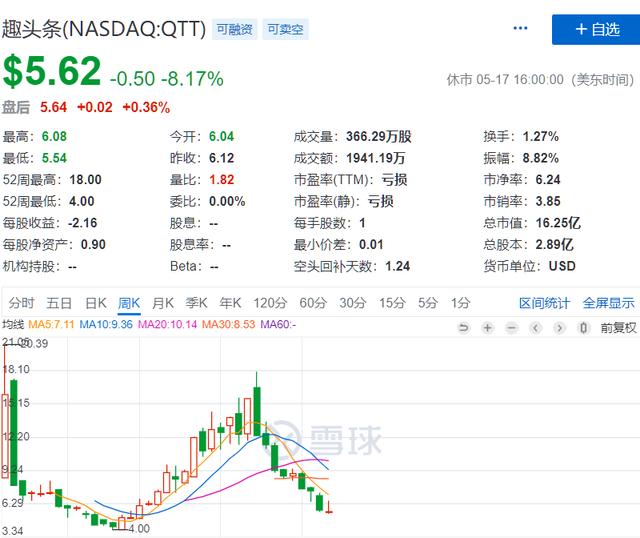640x538 pixels.
Task: Click the 成交额 value 1941.19万
Action: click(x=376, y=158)
